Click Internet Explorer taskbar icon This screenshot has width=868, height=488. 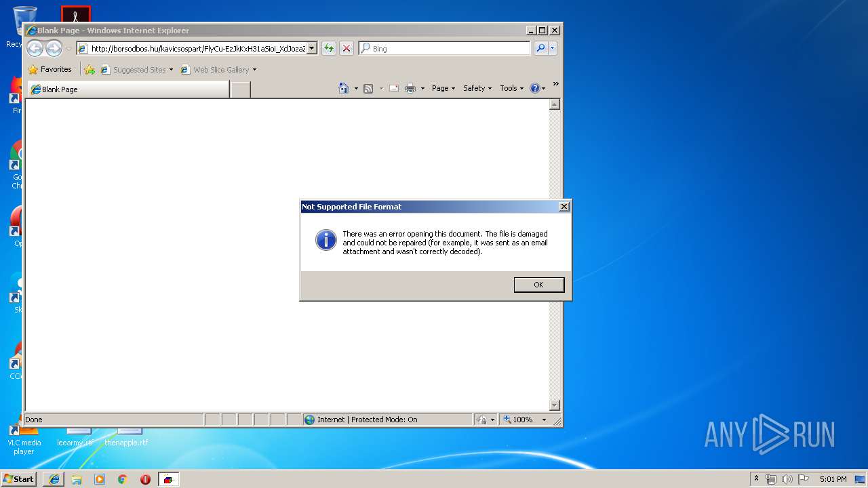(54, 479)
